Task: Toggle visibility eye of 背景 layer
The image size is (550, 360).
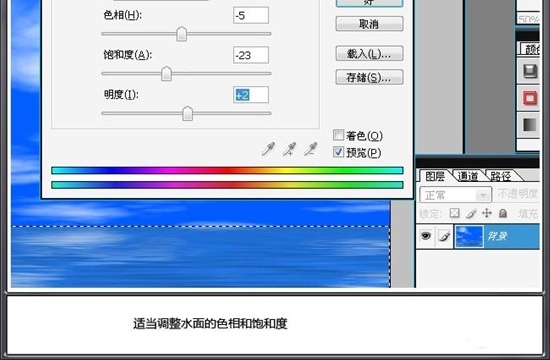Action: tap(426, 236)
